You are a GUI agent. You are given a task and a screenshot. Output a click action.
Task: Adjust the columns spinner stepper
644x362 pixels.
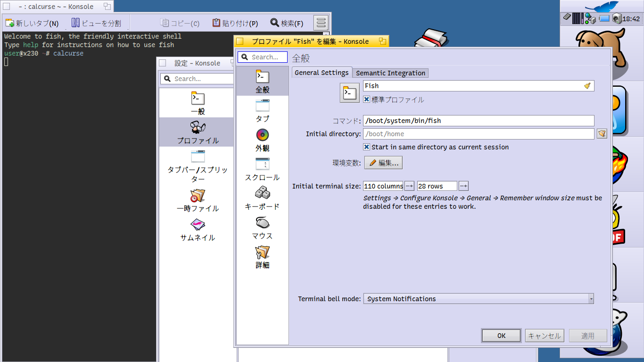coord(409,186)
